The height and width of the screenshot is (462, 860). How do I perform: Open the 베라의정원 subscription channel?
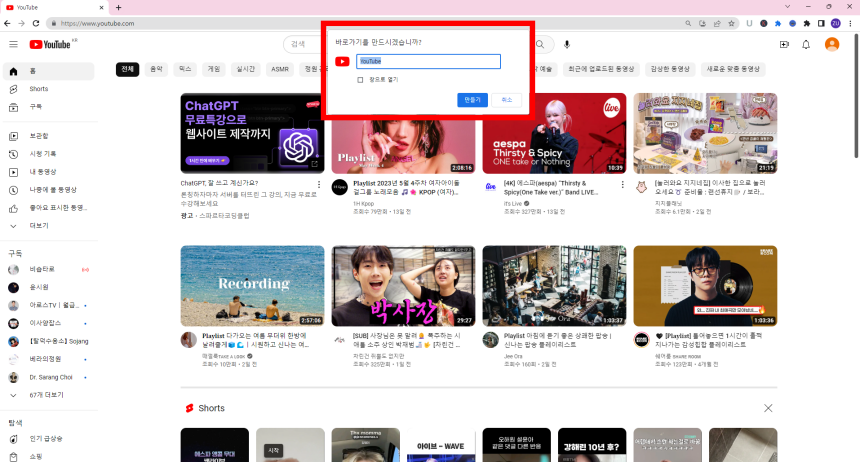pos(49,359)
